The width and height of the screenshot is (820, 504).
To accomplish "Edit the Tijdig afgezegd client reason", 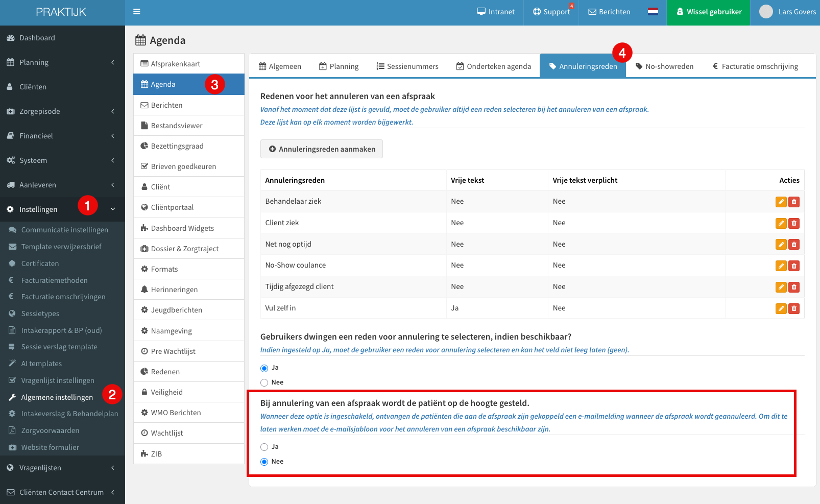I will (781, 287).
